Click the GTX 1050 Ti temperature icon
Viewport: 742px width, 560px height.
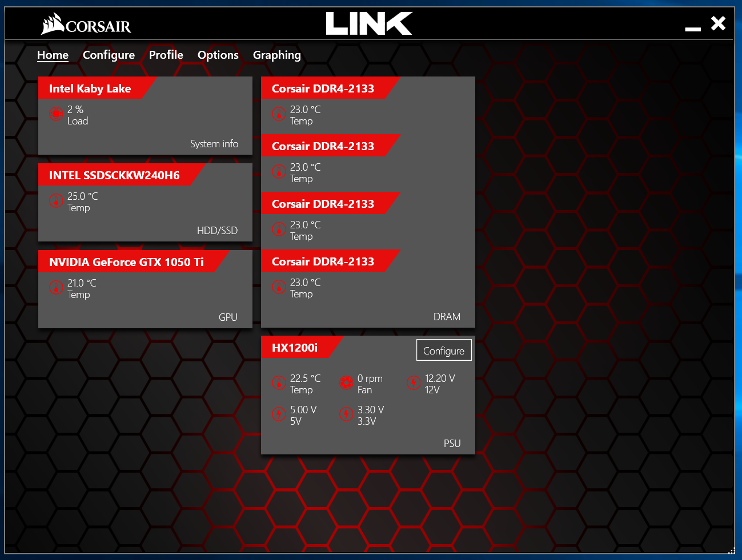55,288
